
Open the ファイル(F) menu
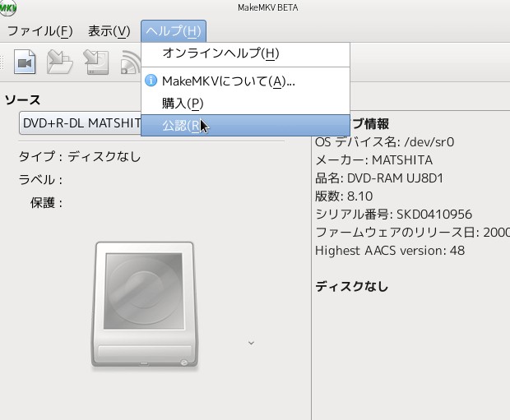tap(40, 31)
